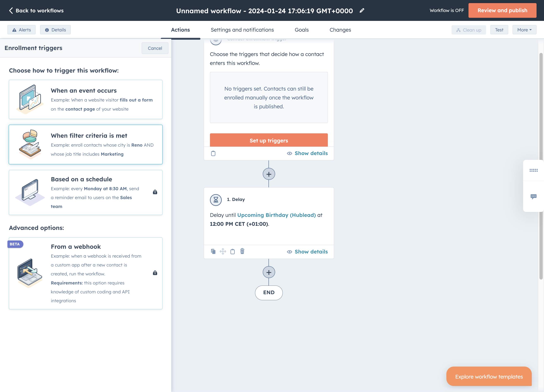Open Alerts panel
This screenshot has width=544, height=392.
pos(22,30)
